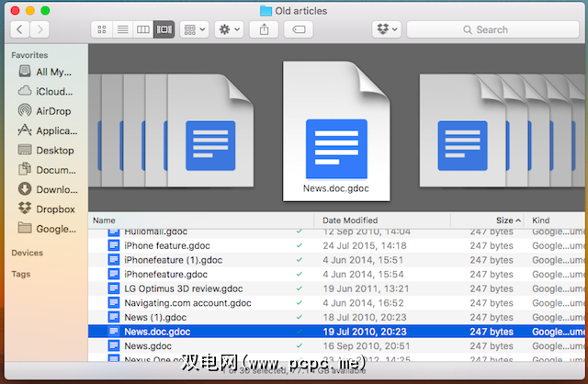Open Applications in sidebar
This screenshot has width=588, height=384.
point(45,130)
